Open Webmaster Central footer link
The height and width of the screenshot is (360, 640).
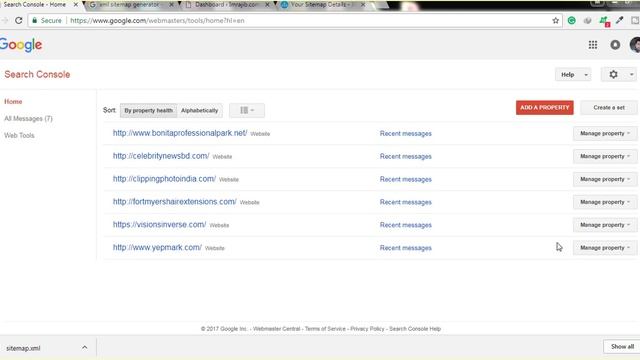tap(276, 329)
